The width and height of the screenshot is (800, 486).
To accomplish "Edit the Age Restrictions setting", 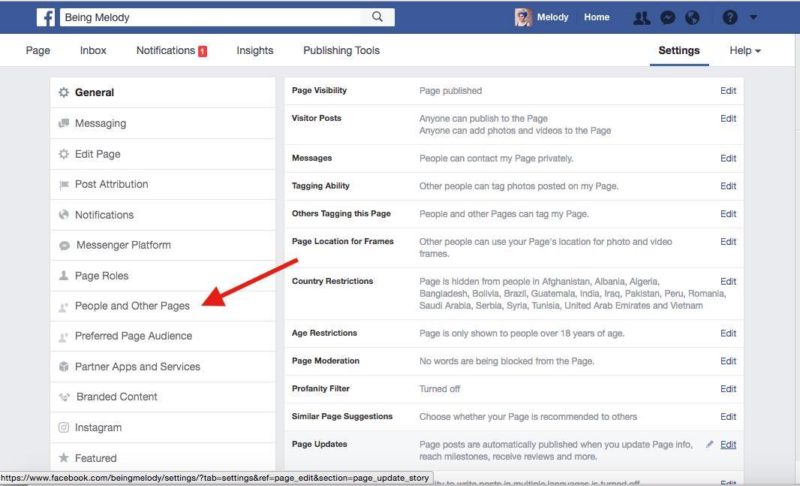I will pyautogui.click(x=728, y=333).
